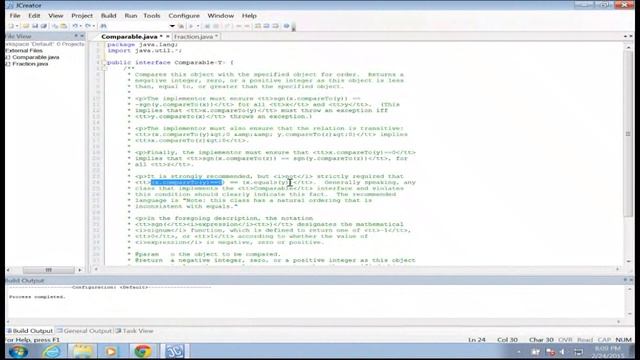Screen dimensions: 640x360
Task: Click the editor scroll down arrow
Action: tap(629, 261)
